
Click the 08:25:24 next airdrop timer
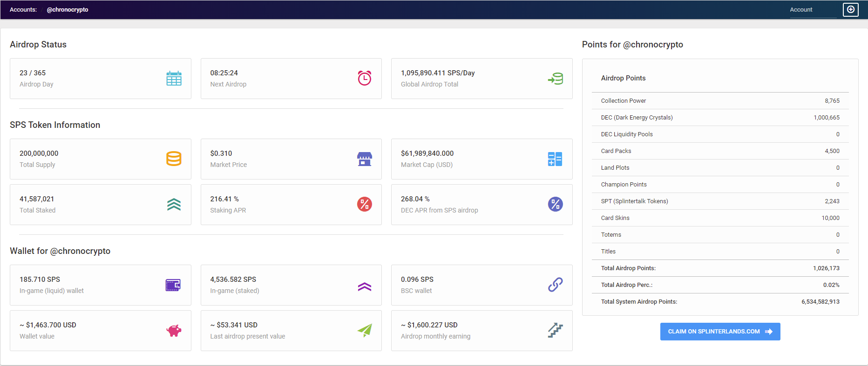(x=224, y=73)
